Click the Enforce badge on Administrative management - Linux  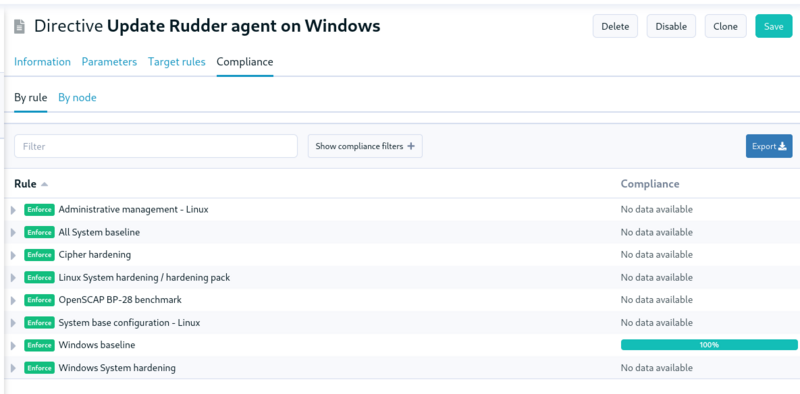coord(39,210)
